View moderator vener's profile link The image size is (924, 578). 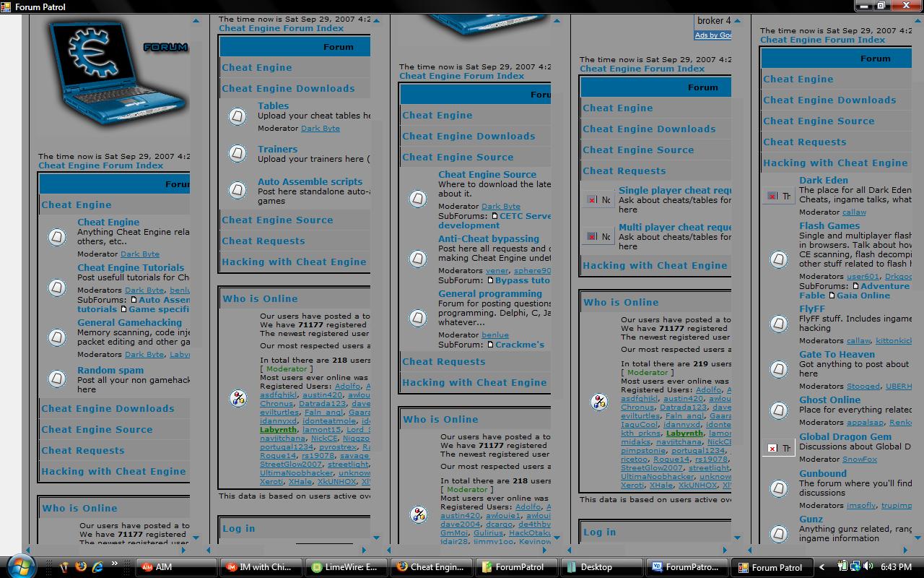pyautogui.click(x=497, y=271)
